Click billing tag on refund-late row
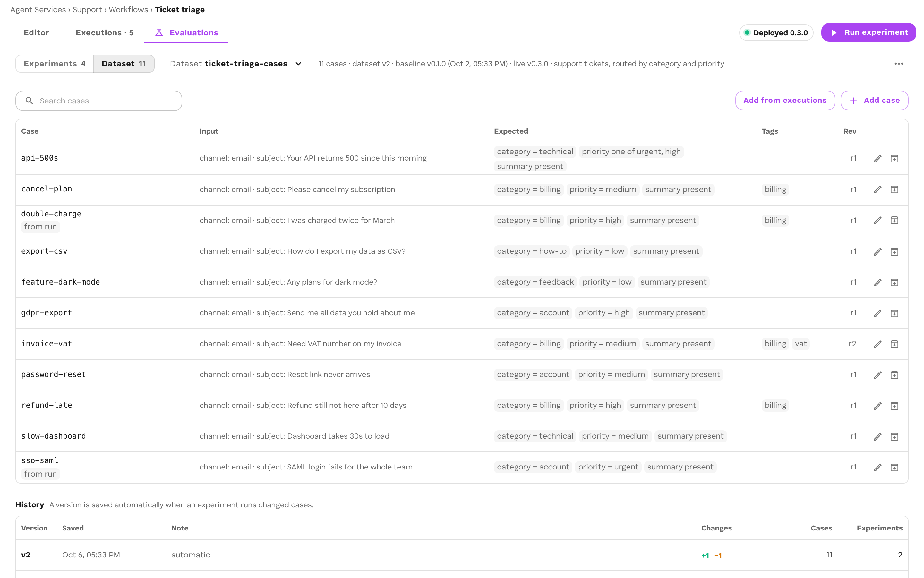Screen dimensions: 924x578 [775, 405]
